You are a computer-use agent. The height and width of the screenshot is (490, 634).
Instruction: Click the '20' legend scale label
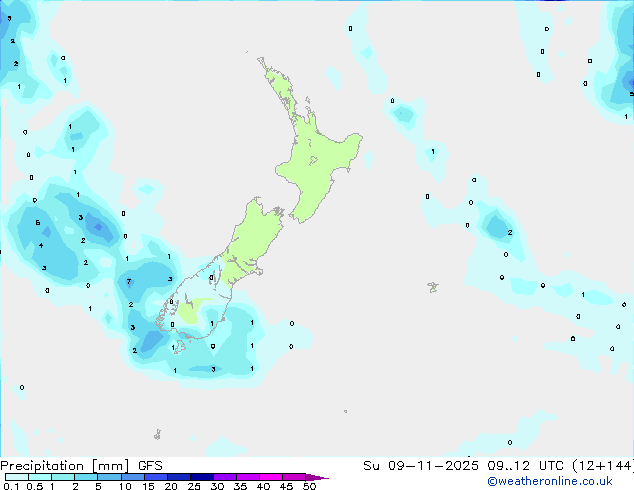171,486
